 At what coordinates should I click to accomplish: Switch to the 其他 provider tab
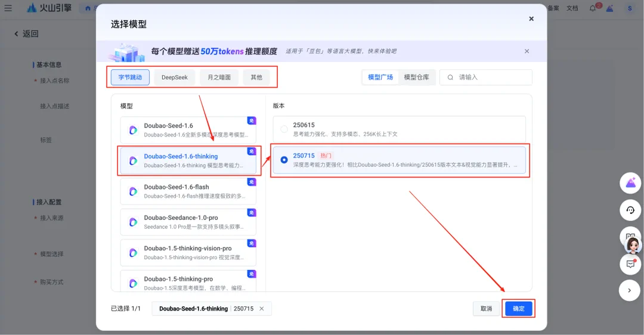point(256,77)
